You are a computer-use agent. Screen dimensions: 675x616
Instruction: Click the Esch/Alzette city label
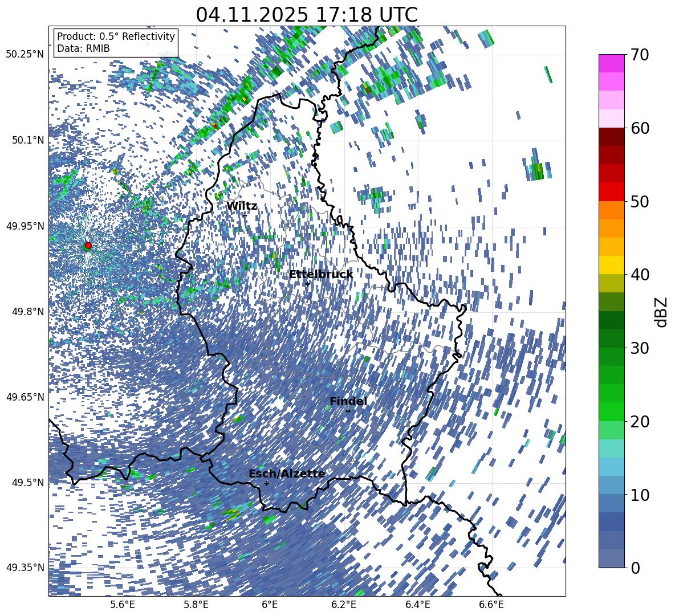point(287,474)
